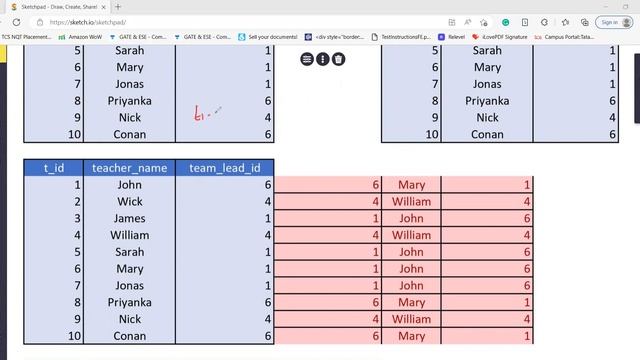The height and width of the screenshot is (360, 640).
Task: Reload the page with the refresh icon
Action: tap(16, 22)
